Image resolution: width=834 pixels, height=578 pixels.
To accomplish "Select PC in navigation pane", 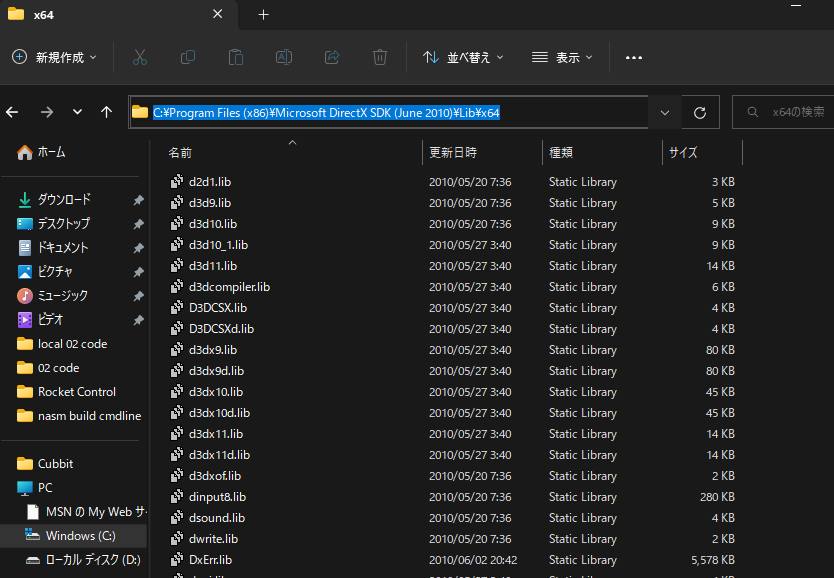I will point(45,488).
